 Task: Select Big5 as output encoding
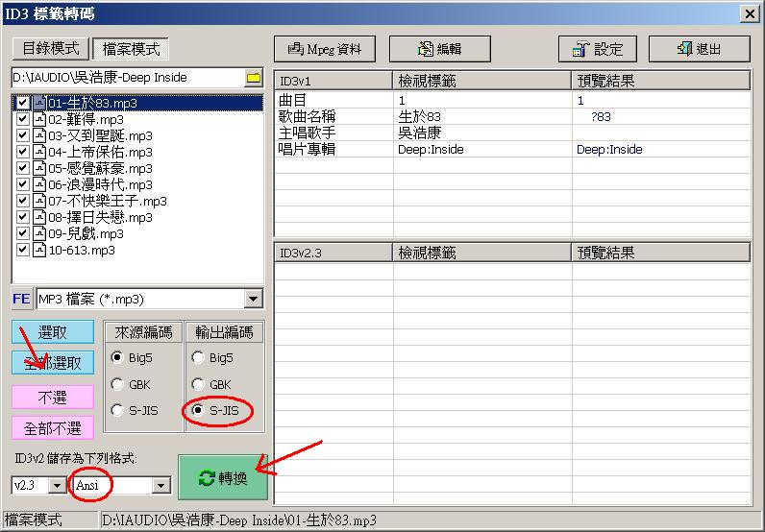[x=198, y=358]
